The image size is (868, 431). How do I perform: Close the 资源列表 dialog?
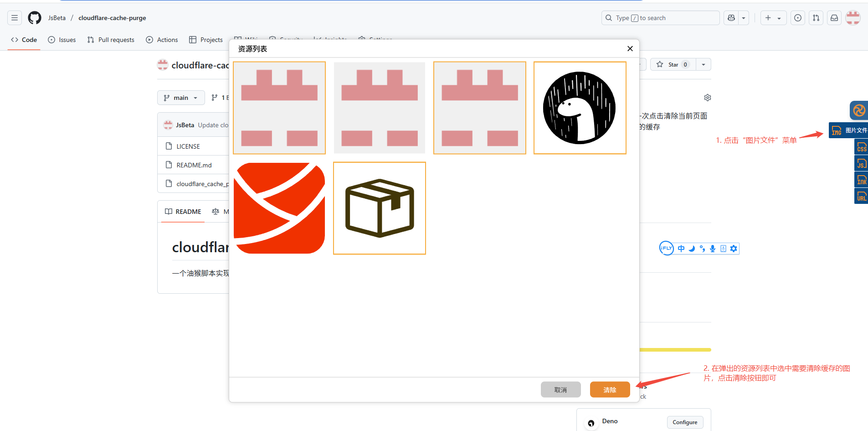pos(630,48)
